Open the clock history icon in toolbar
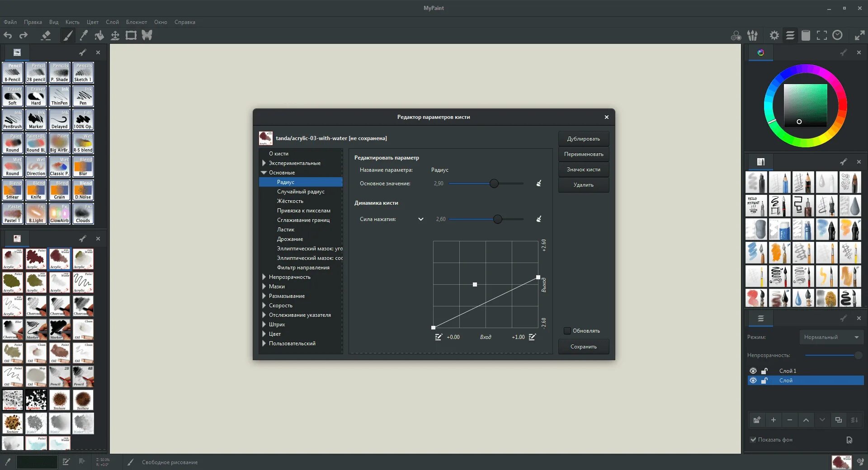The image size is (868, 470). pos(838,35)
